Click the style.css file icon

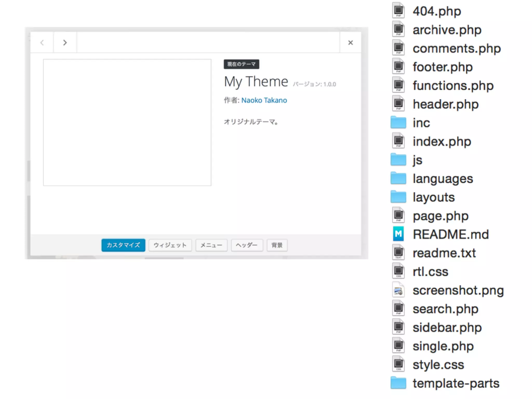point(398,364)
